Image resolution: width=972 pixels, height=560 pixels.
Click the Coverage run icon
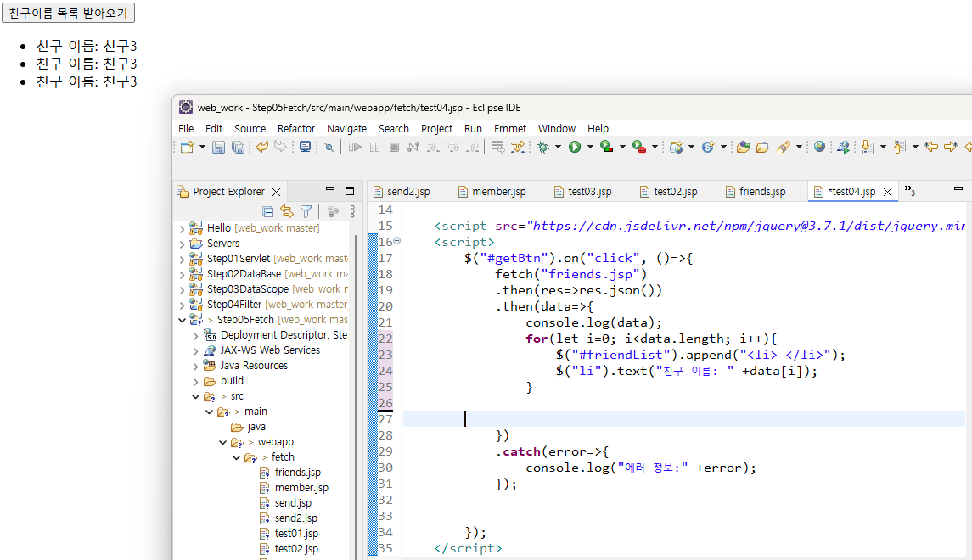click(606, 147)
